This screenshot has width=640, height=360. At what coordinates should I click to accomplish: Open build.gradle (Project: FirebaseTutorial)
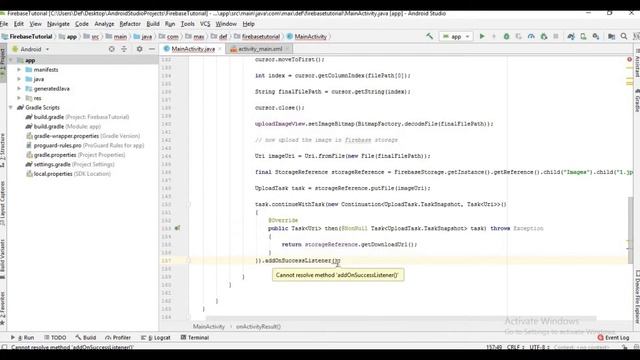[77, 117]
